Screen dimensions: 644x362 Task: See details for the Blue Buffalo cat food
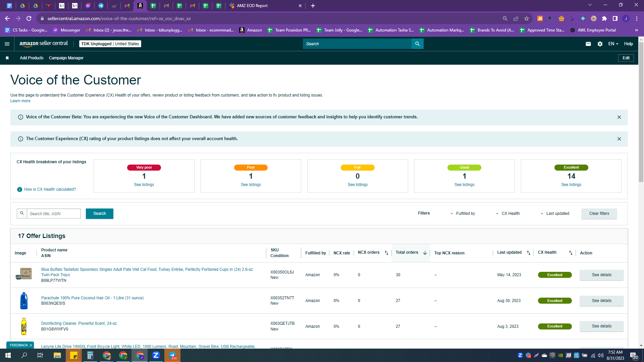pyautogui.click(x=602, y=275)
